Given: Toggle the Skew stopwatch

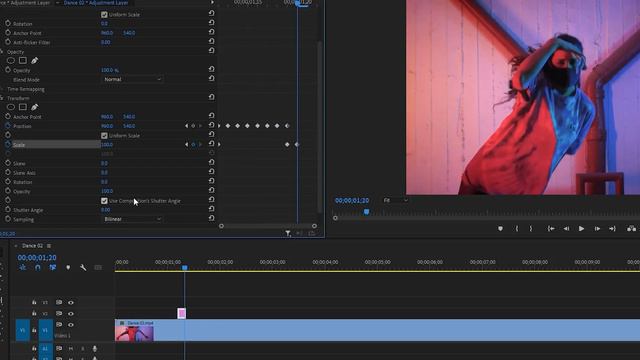Looking at the screenshot, I should (x=8, y=163).
